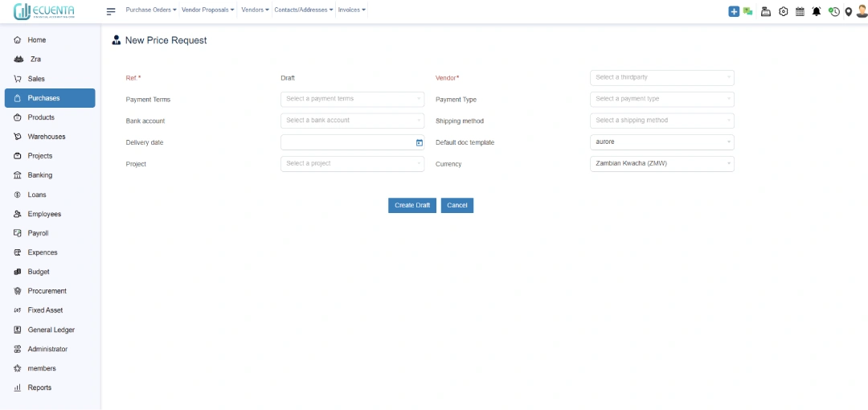Viewport: 868px width, 410px height.
Task: Open the user avatar profile menu
Action: (861, 10)
